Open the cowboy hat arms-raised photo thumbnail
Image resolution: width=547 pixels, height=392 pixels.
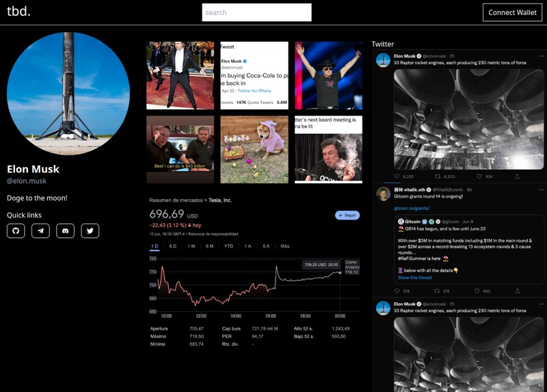[328, 75]
